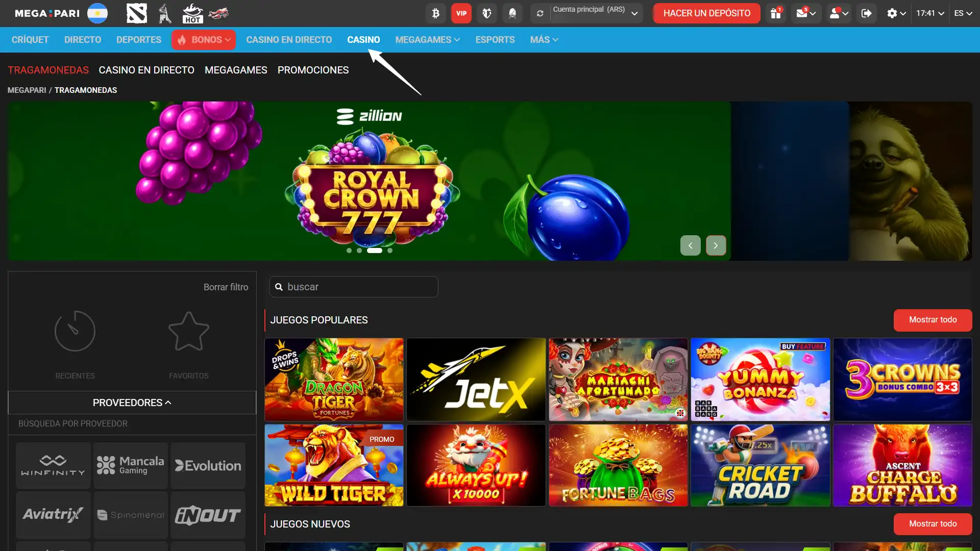
Task: Expand the Más menu
Action: (x=544, y=40)
